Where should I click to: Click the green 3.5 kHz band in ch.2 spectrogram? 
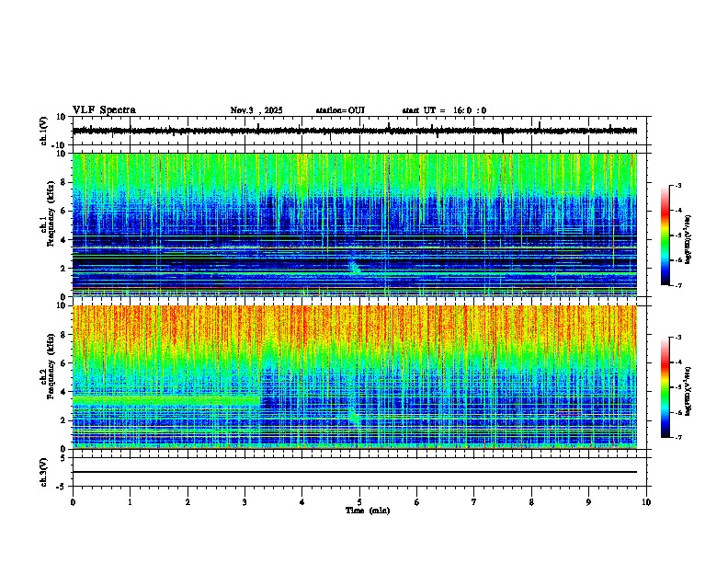[x=166, y=400]
